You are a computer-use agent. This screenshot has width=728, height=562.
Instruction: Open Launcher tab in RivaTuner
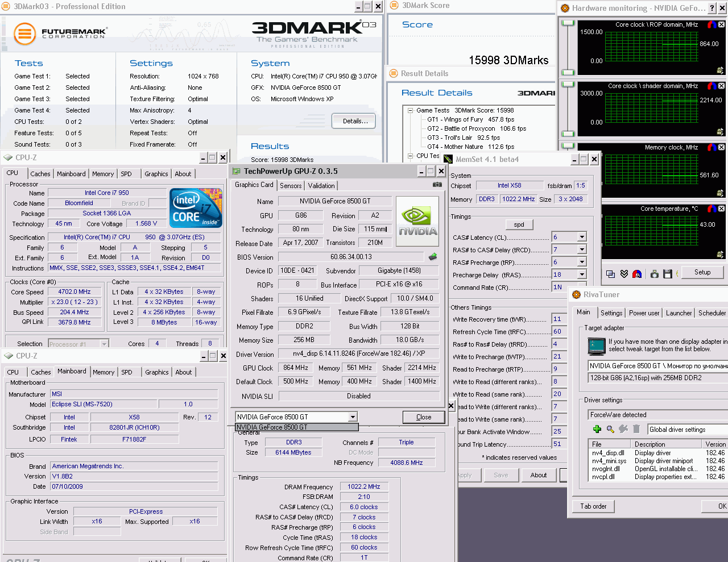pos(679,313)
